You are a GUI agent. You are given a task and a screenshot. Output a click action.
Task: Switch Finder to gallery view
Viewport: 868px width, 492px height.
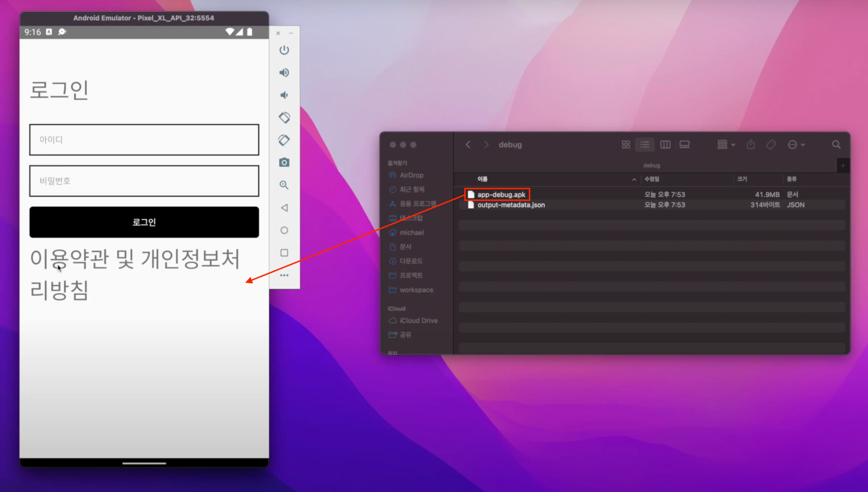[685, 145]
